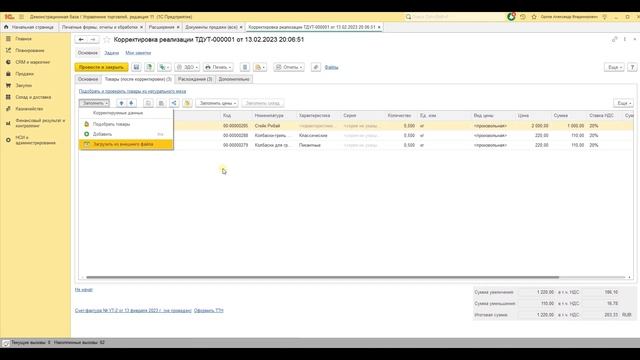Open Закупки section in sidebar

click(23, 86)
